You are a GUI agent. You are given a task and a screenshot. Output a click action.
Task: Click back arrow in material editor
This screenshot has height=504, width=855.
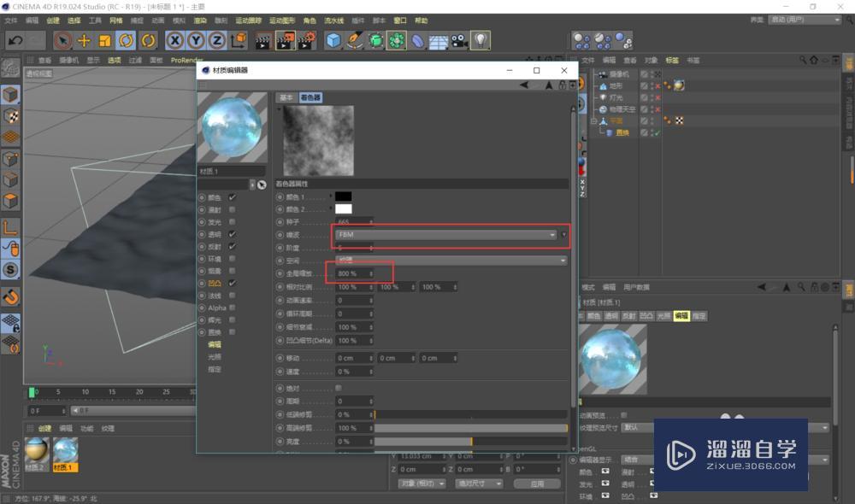click(524, 85)
